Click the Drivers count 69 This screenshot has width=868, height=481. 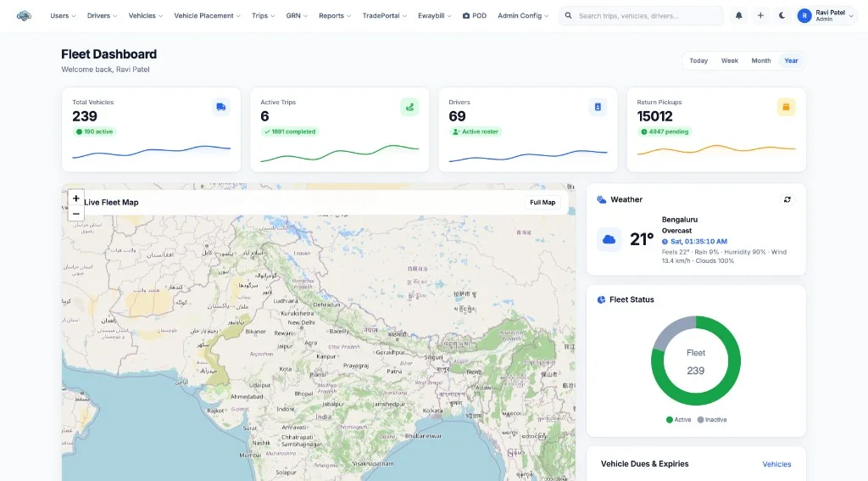pos(457,116)
